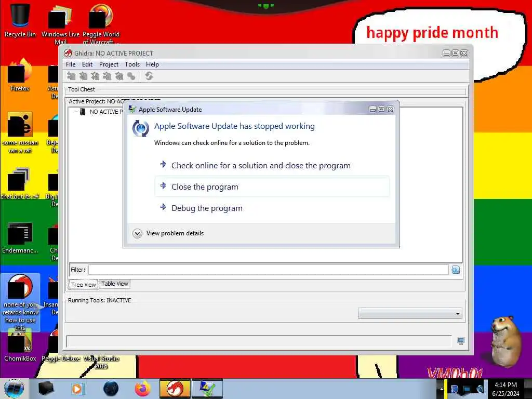Click the Apple Software Update title bar icon
Screen dimensions: 532x399
pos(132,109)
